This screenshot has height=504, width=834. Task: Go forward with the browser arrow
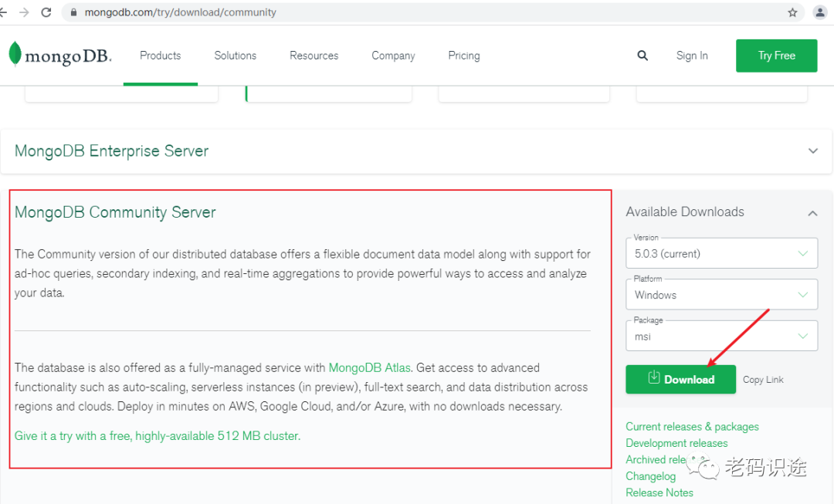coord(24,12)
